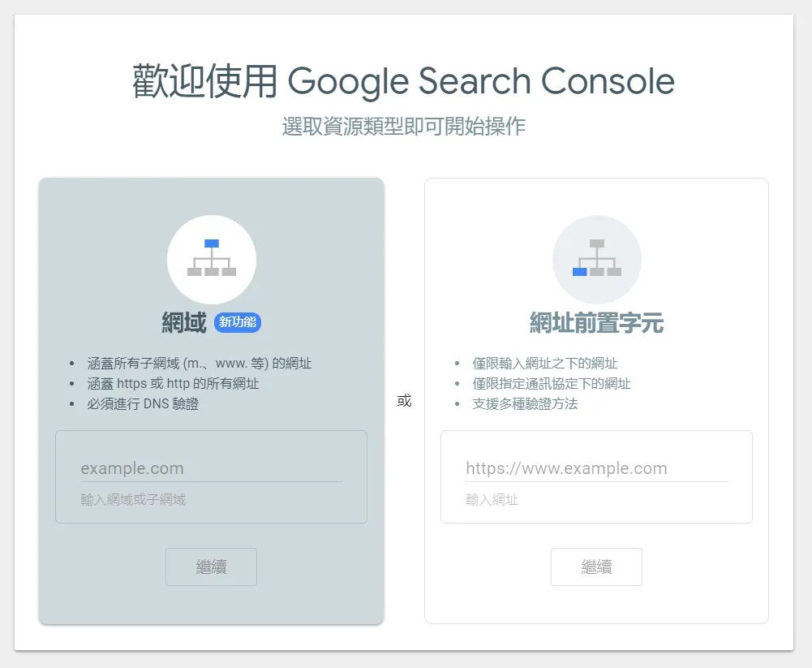Click the title 歡迎使用 Google Search Console

[403, 81]
